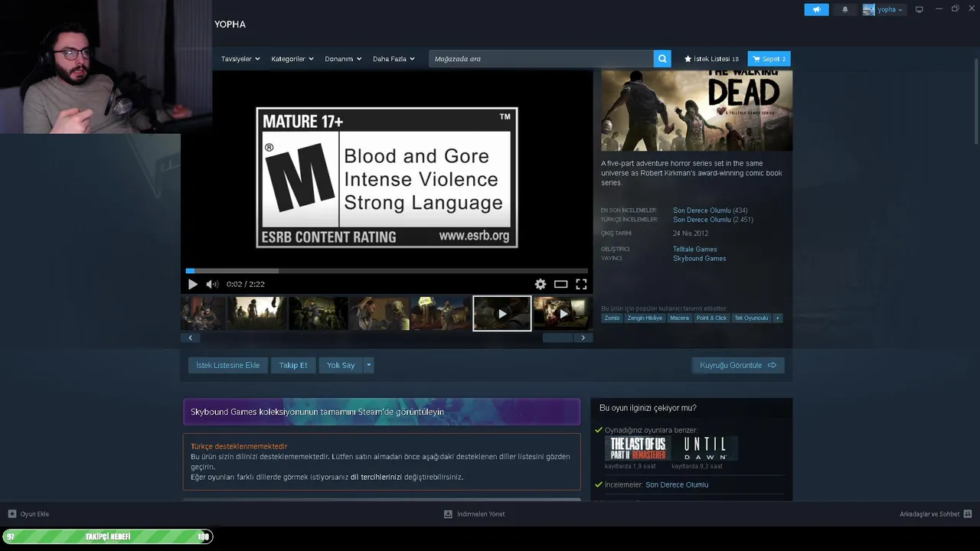Viewport: 980px width, 551px height.
Task: Open The Walking Dead header image
Action: point(697,111)
